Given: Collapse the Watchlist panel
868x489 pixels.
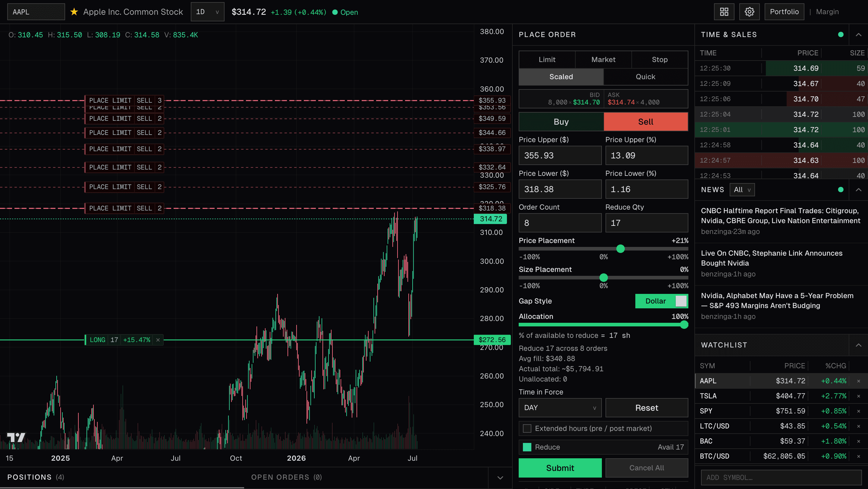Looking at the screenshot, I should [859, 345].
